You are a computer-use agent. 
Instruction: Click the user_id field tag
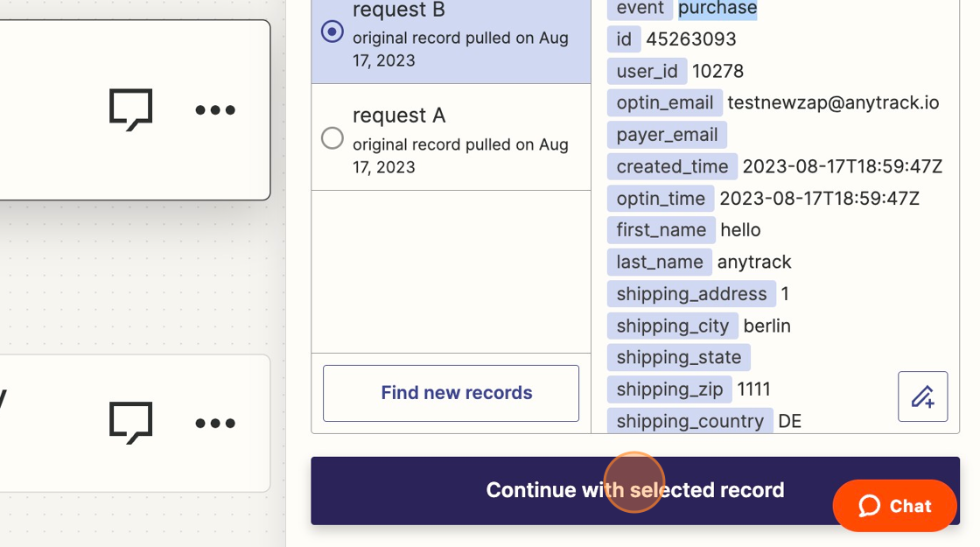coord(647,71)
